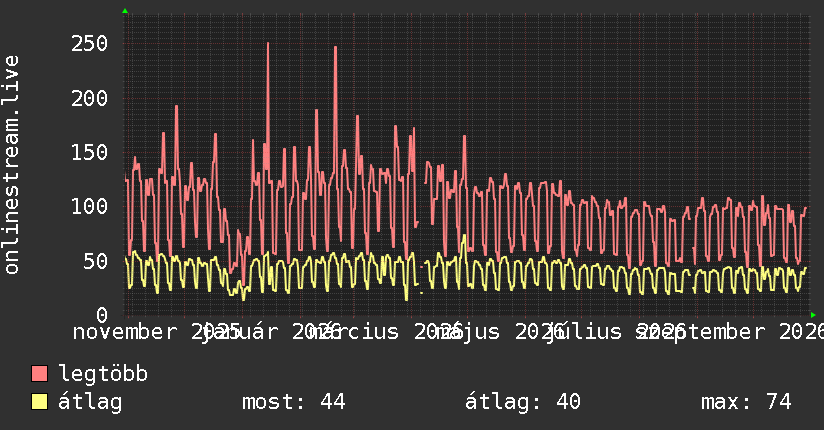This screenshot has height=430, width=824.
Task: Click the 'max: 74' value
Action: tap(746, 402)
